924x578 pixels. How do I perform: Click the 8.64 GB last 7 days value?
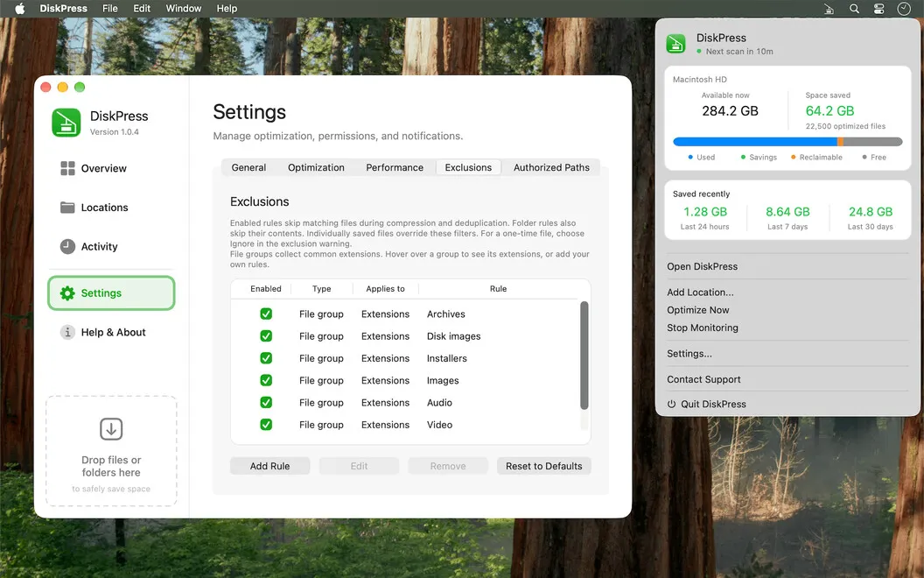coord(787,212)
